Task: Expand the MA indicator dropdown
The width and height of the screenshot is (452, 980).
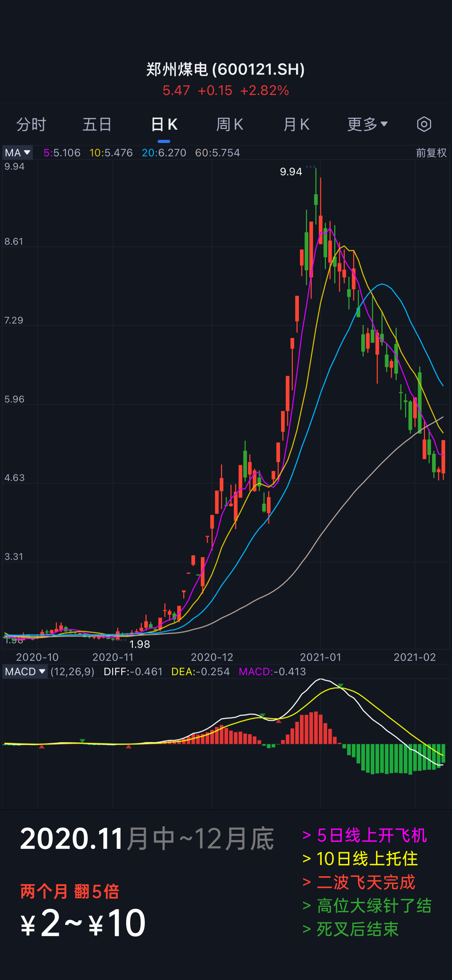Action: tap(18, 153)
